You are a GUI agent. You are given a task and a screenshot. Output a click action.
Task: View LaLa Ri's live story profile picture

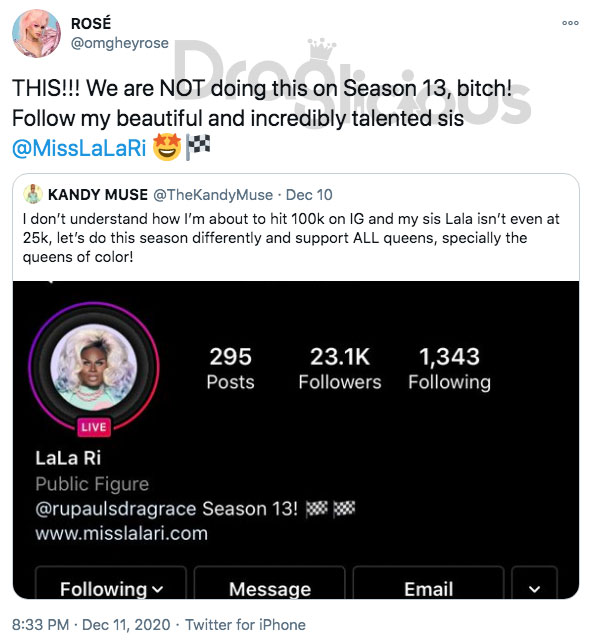94,367
